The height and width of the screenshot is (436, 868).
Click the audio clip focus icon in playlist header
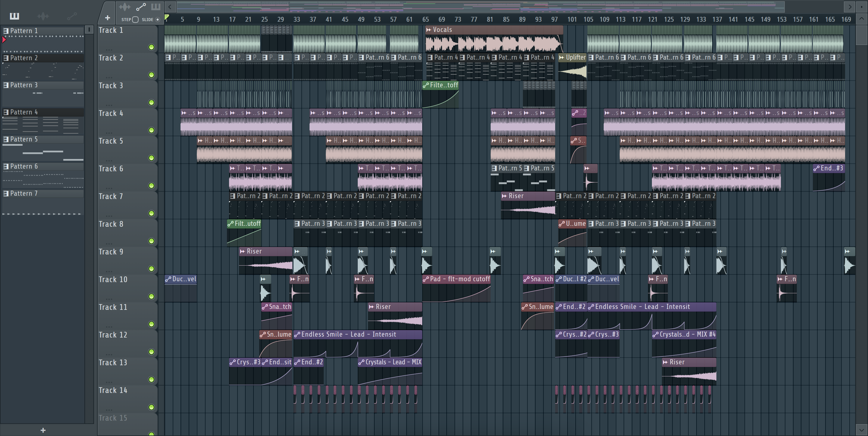pos(125,7)
